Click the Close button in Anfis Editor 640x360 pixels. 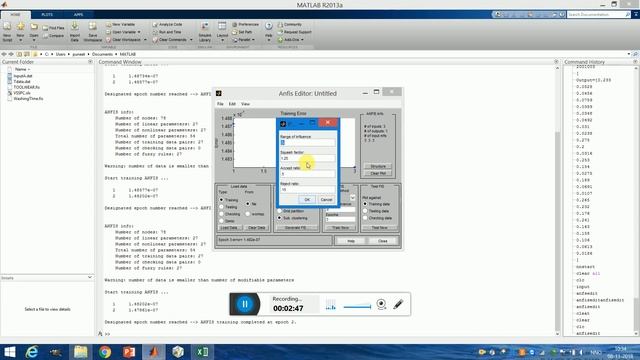(382, 241)
